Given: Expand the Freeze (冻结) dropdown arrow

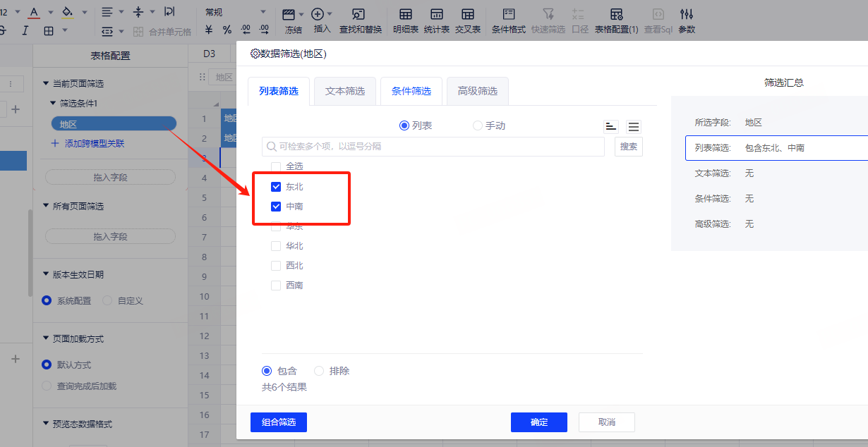Looking at the screenshot, I should 301,14.
